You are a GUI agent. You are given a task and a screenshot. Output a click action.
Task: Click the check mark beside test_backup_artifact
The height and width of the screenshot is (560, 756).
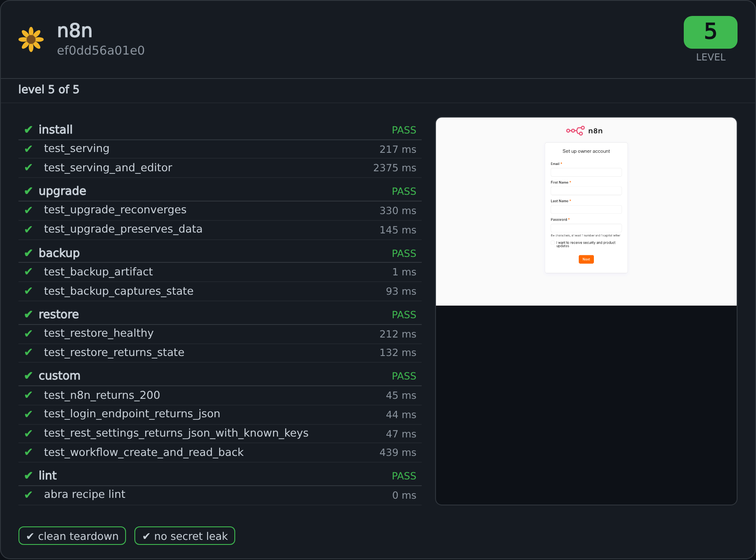point(28,272)
